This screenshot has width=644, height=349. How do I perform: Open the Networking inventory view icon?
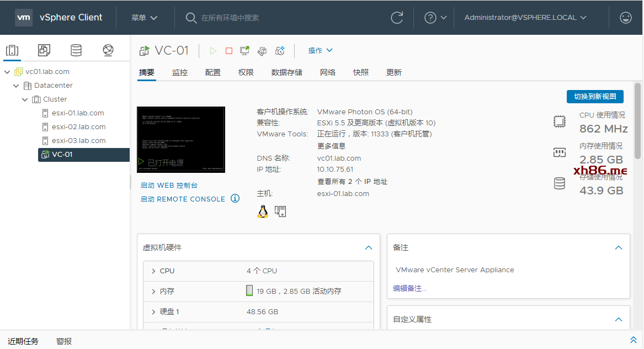pos(108,50)
